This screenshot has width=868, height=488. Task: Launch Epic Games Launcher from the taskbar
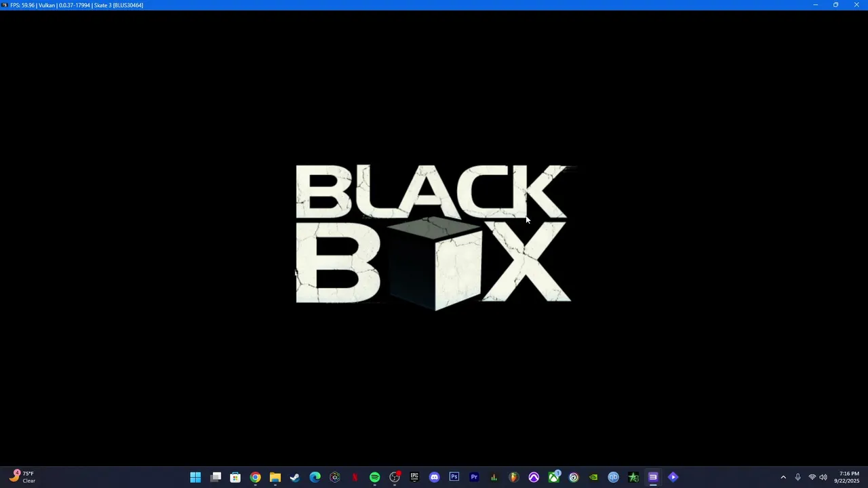[414, 477]
